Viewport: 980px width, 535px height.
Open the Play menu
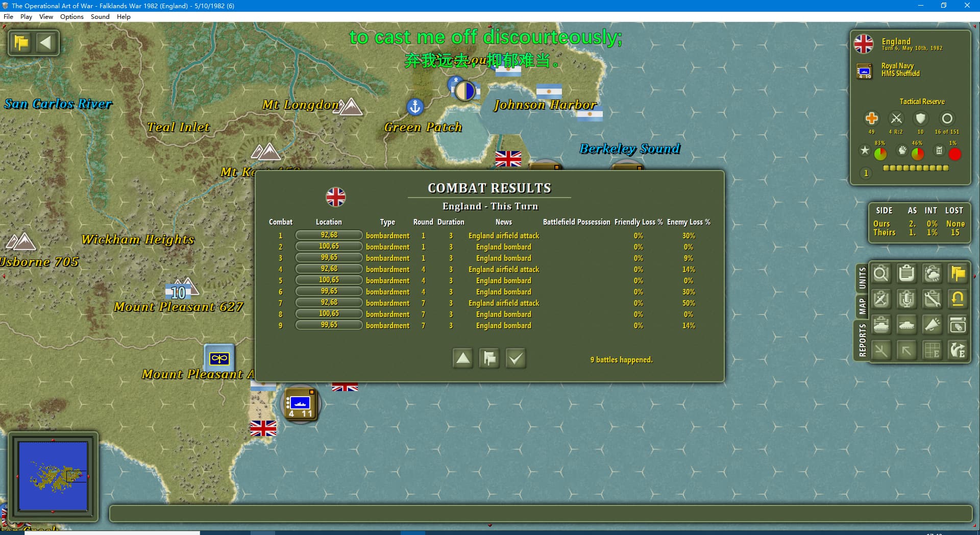(x=26, y=16)
